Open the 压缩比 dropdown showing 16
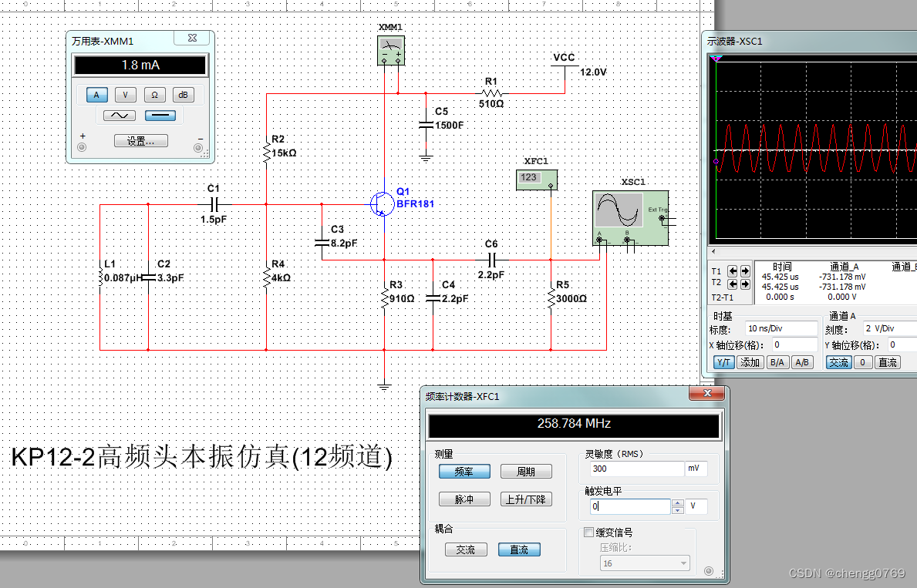Image resolution: width=917 pixels, height=588 pixels. pyautogui.click(x=645, y=563)
